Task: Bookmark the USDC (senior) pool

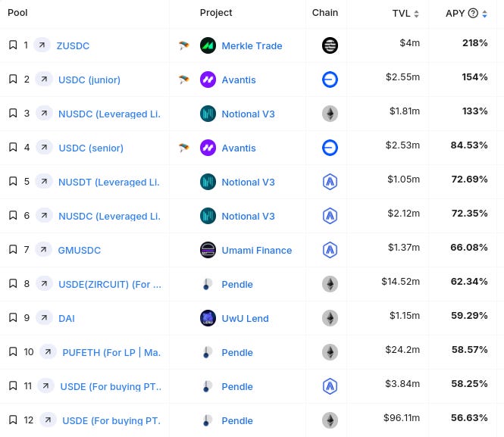Action: tap(13, 147)
